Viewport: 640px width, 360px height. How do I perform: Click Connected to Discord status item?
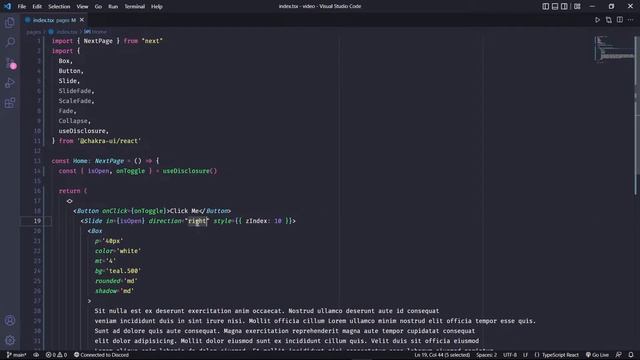(101, 355)
